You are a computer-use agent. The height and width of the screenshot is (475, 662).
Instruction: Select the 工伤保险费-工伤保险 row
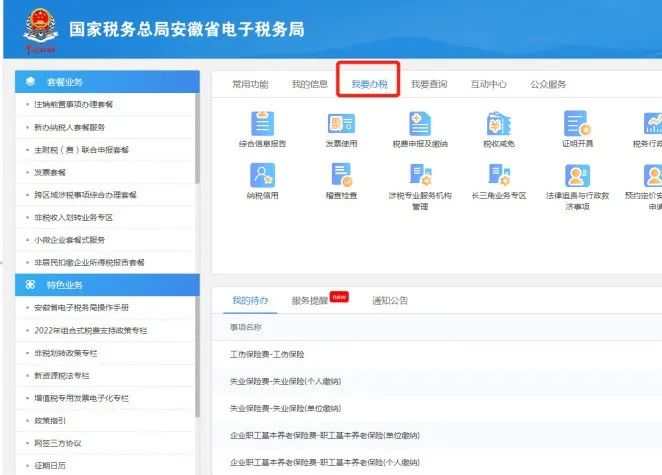[437, 354]
